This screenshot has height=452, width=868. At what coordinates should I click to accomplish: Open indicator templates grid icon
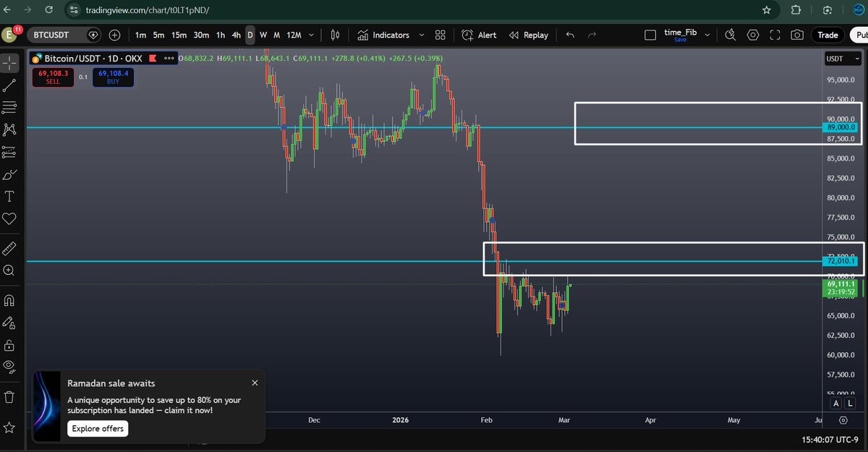(441, 35)
